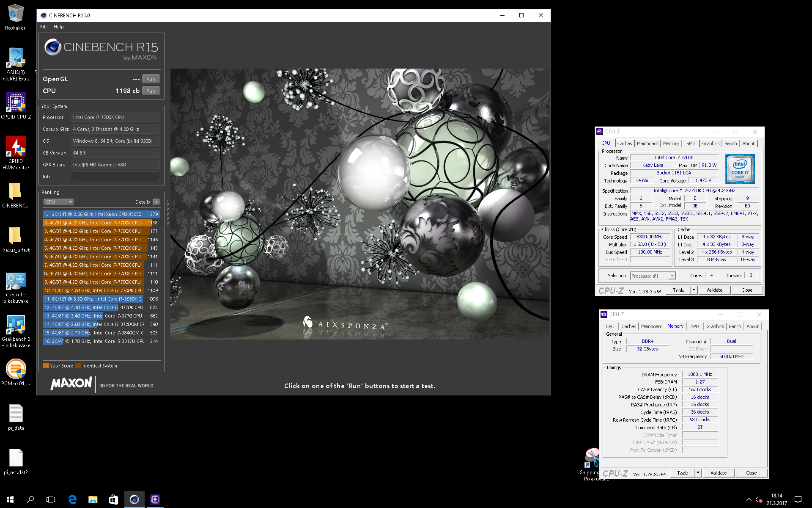Click Tools button in lower CPU-Z
This screenshot has width=812, height=508.
pyautogui.click(x=683, y=473)
